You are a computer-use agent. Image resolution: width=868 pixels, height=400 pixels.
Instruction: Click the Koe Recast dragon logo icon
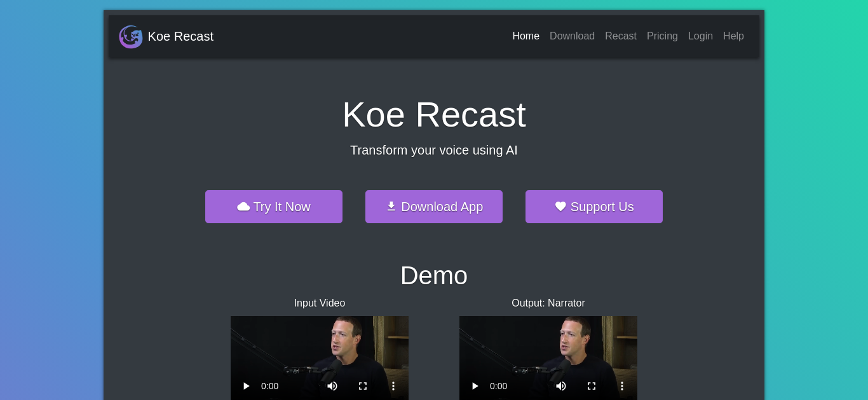tap(131, 37)
